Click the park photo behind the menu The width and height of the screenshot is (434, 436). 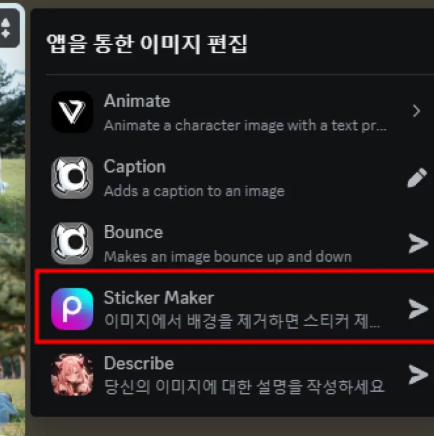click(12, 233)
